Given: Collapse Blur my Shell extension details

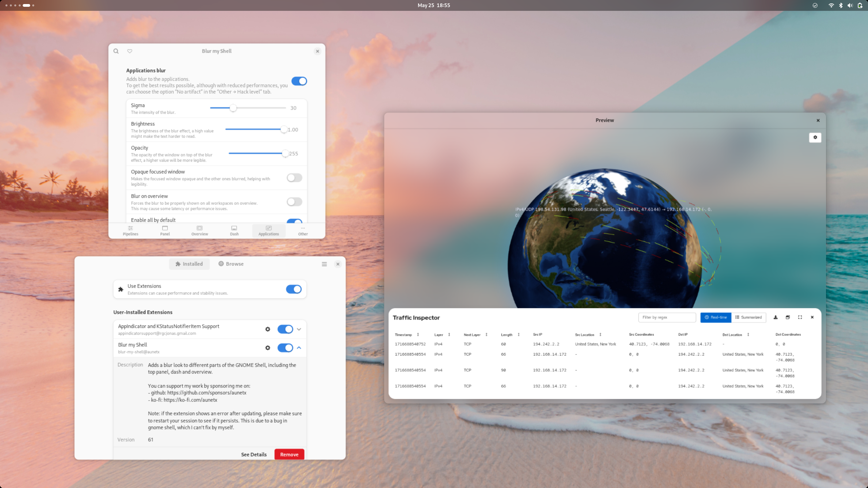Looking at the screenshot, I should [299, 348].
